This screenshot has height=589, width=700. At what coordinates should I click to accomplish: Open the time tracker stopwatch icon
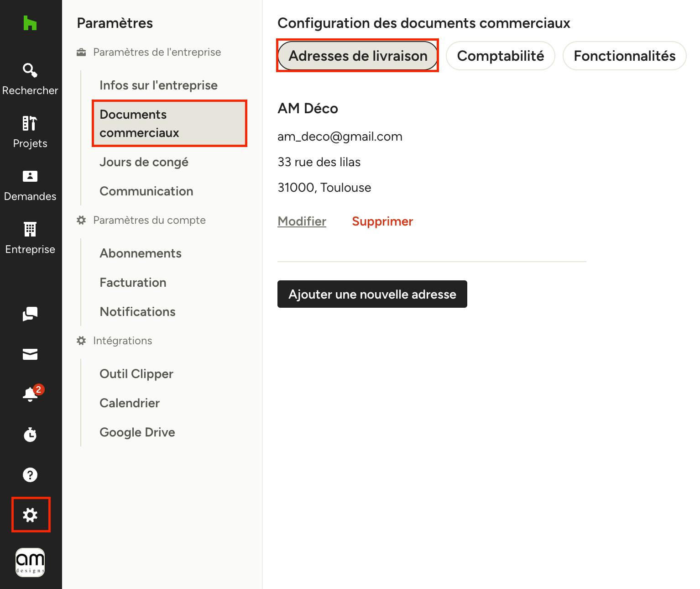(30, 434)
